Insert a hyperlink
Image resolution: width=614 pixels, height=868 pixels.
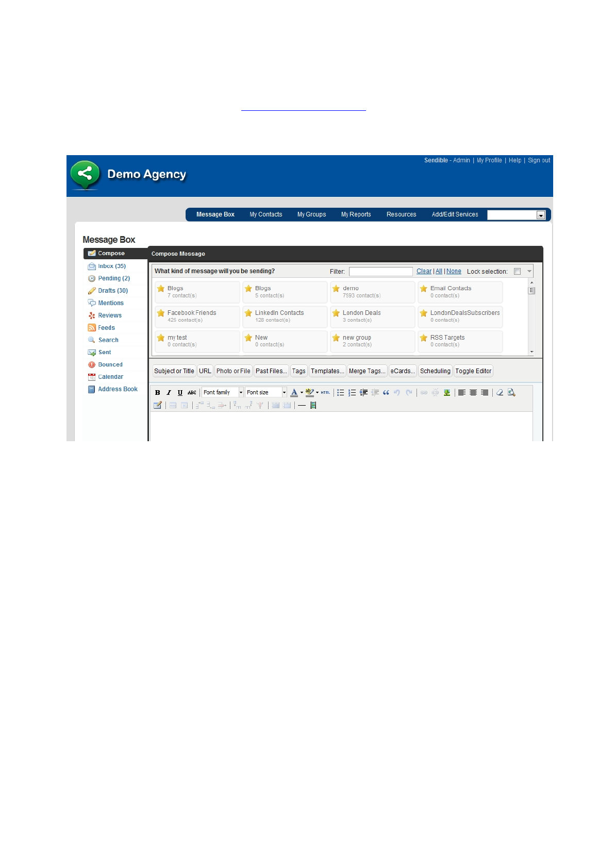coord(424,393)
